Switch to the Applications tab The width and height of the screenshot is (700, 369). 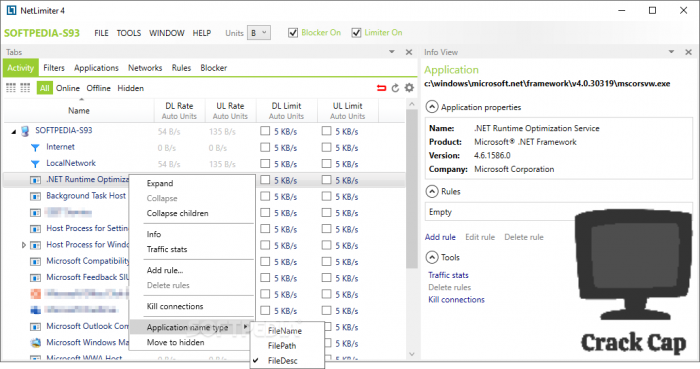(96, 68)
